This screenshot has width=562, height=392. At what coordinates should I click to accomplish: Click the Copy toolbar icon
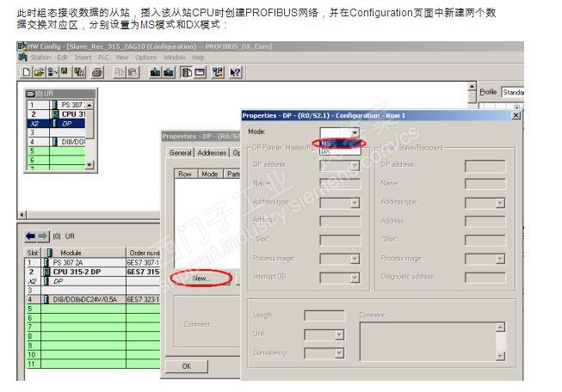click(120, 72)
